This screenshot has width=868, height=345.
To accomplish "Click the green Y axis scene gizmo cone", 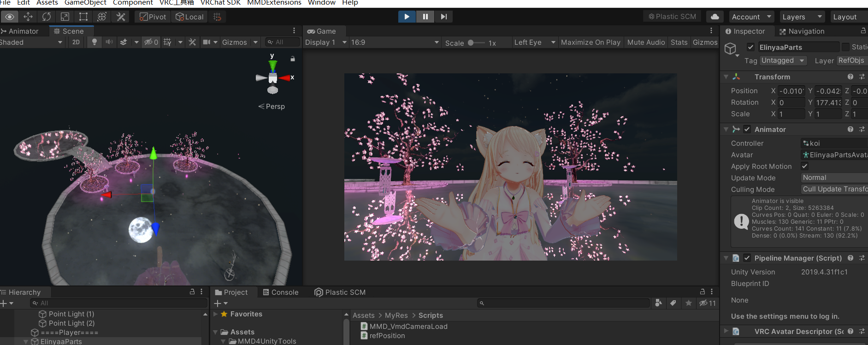I will tap(272, 66).
